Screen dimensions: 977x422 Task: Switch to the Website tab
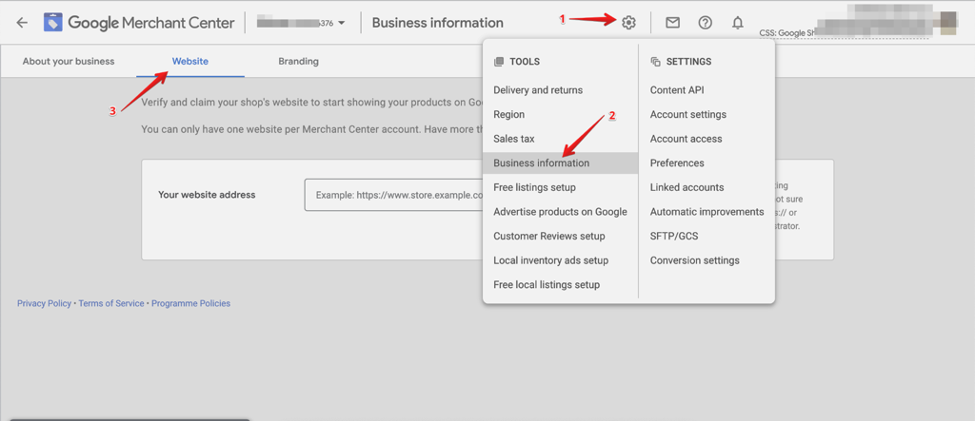tap(190, 61)
